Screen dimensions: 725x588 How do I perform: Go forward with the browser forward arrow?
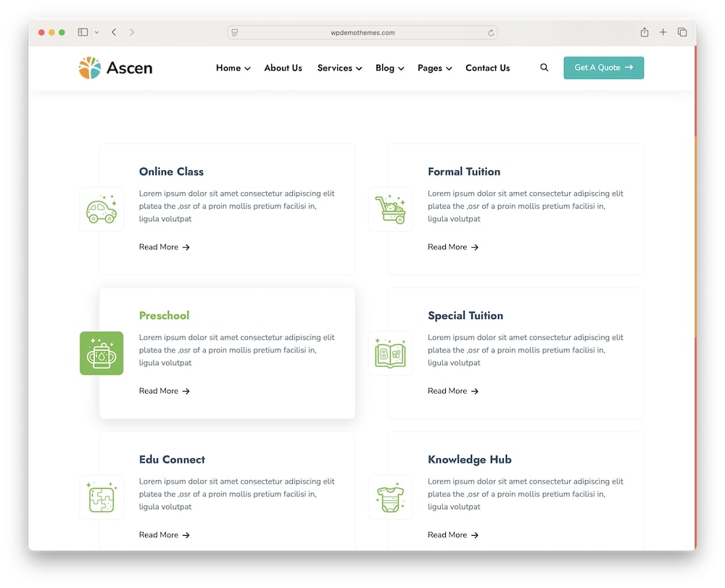132,33
